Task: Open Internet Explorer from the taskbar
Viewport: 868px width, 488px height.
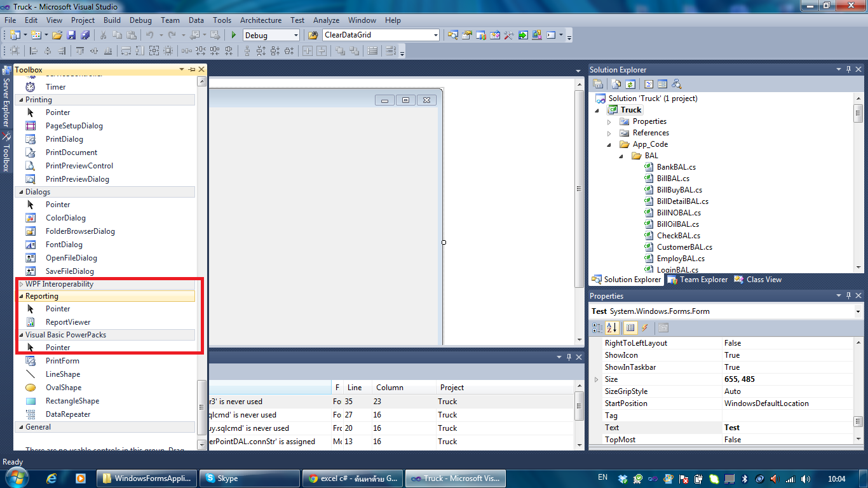Action: point(51,478)
